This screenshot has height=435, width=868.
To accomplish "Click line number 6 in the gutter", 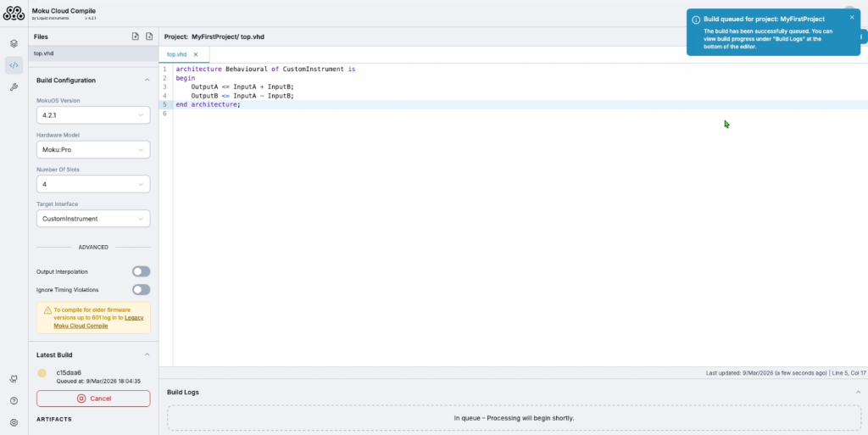I will tap(164, 114).
